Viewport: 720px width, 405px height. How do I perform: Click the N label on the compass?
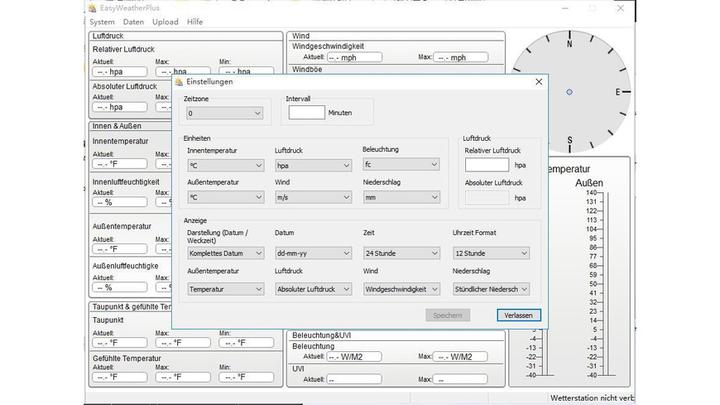click(x=569, y=44)
